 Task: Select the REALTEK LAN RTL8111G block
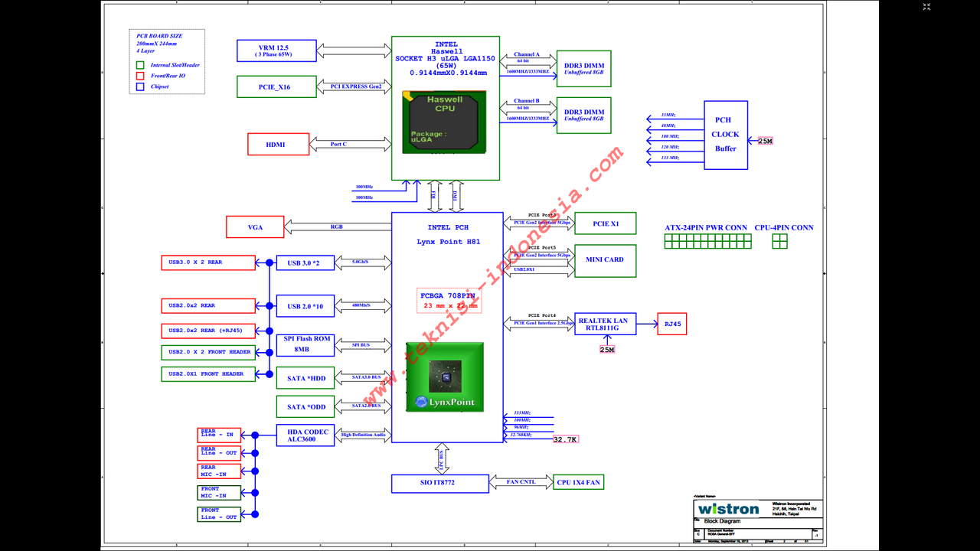(x=606, y=324)
